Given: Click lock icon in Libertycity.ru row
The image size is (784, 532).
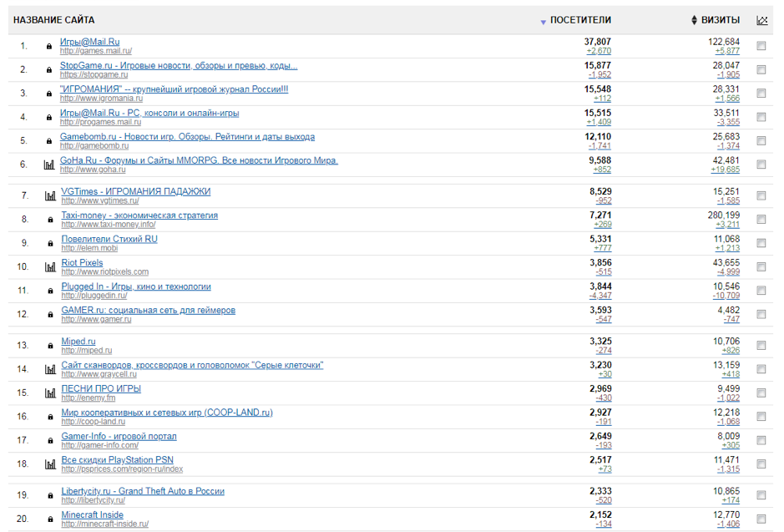Looking at the screenshot, I should click(x=50, y=495).
